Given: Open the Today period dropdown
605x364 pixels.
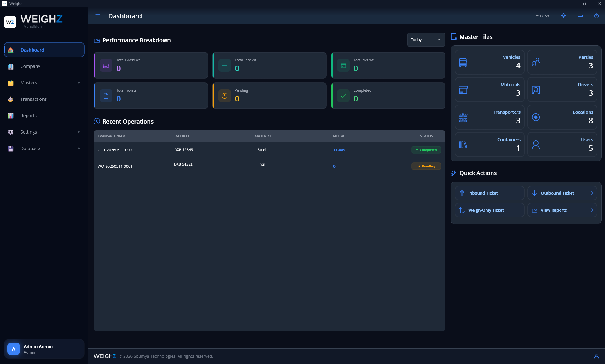Looking at the screenshot, I should pos(426,40).
